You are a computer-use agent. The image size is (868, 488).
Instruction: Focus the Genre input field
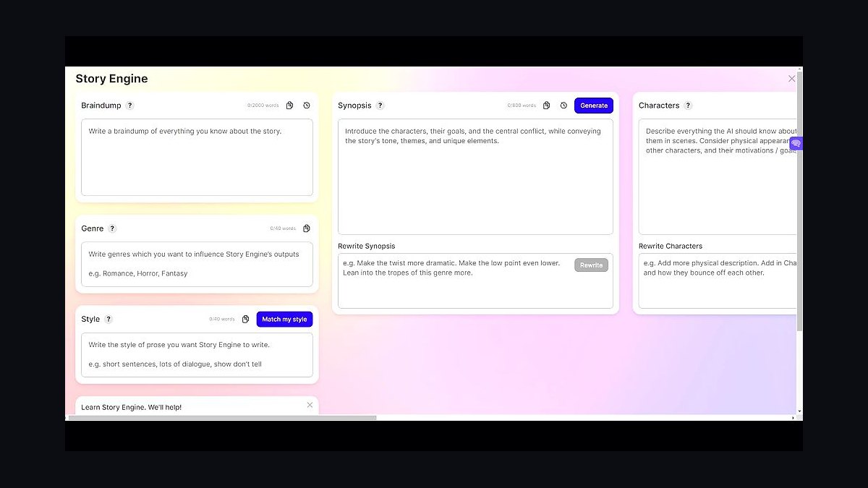(197, 264)
